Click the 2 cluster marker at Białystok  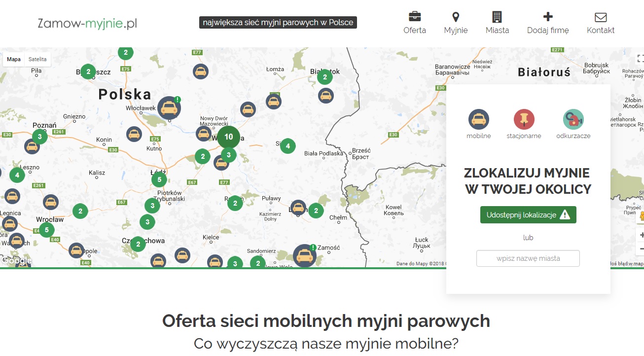point(324,77)
